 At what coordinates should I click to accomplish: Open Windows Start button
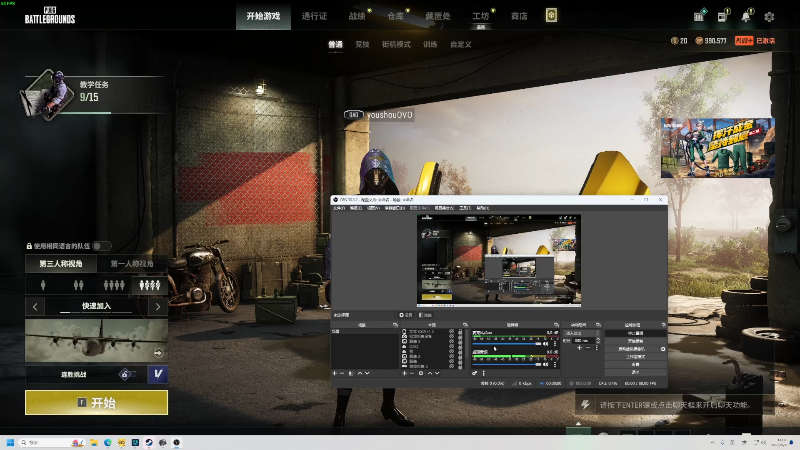coord(10,442)
